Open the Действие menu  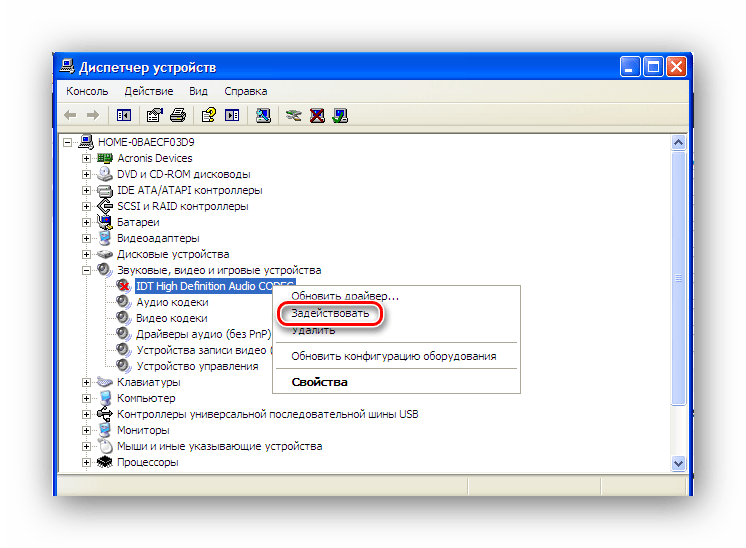(148, 91)
